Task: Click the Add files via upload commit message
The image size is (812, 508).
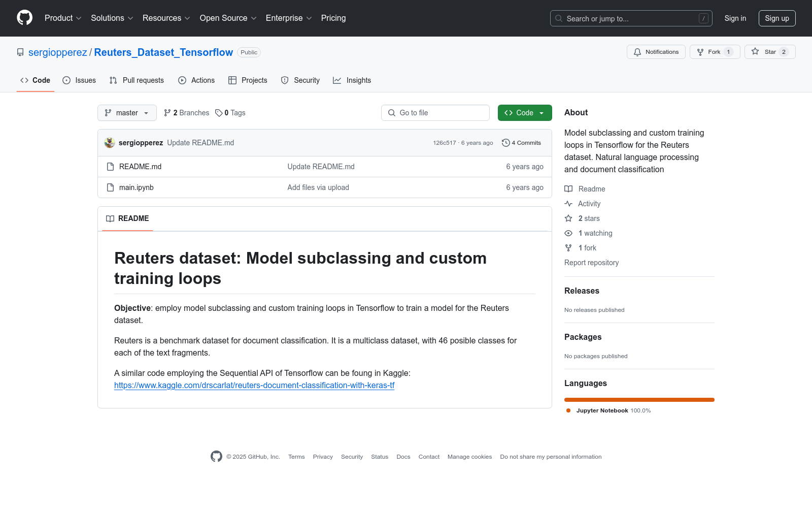Action: click(318, 187)
